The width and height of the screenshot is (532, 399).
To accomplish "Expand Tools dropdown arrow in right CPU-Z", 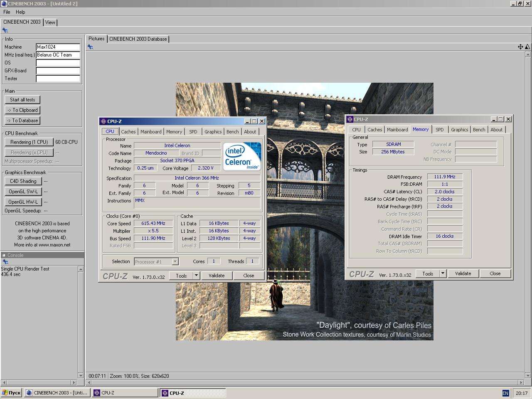I will tap(443, 273).
